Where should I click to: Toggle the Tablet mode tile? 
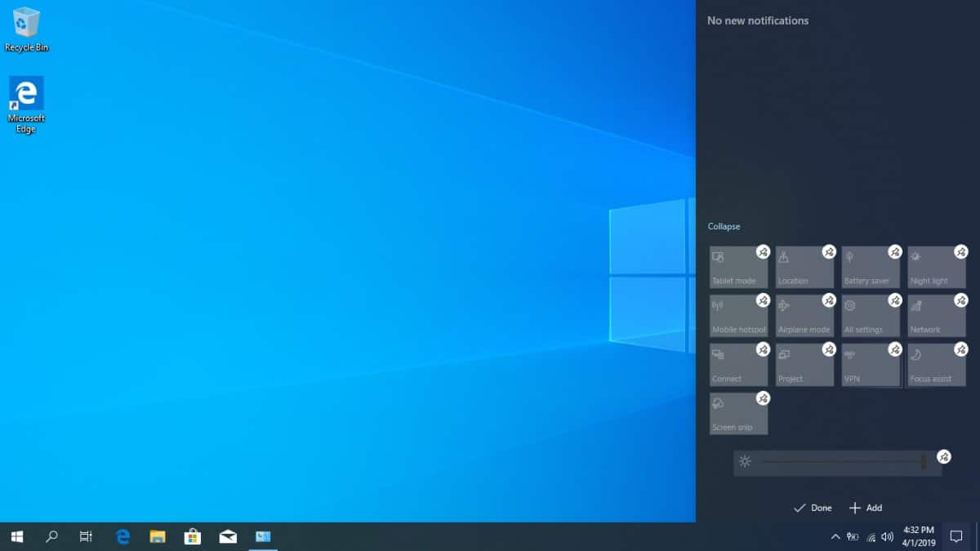[738, 268]
